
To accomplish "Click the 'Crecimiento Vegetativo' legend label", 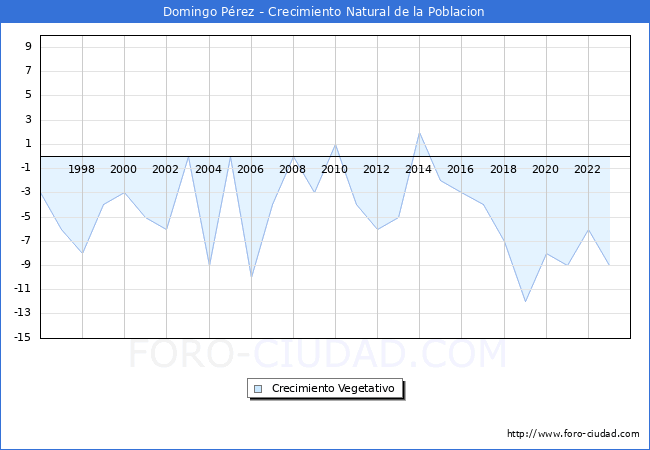I will (x=333, y=388).
